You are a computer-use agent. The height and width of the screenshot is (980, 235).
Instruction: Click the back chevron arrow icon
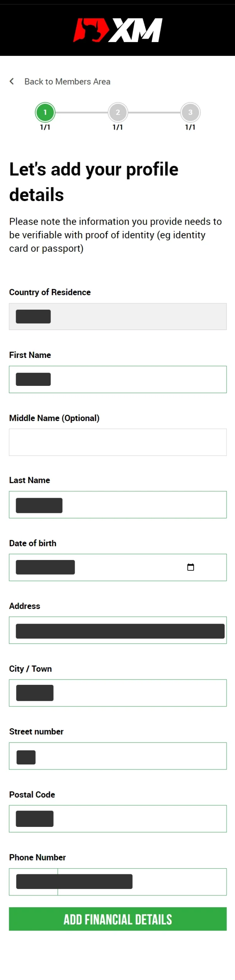pyautogui.click(x=12, y=81)
